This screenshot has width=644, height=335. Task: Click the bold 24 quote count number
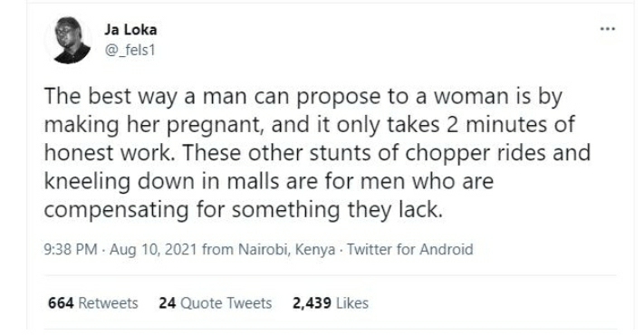click(x=168, y=303)
